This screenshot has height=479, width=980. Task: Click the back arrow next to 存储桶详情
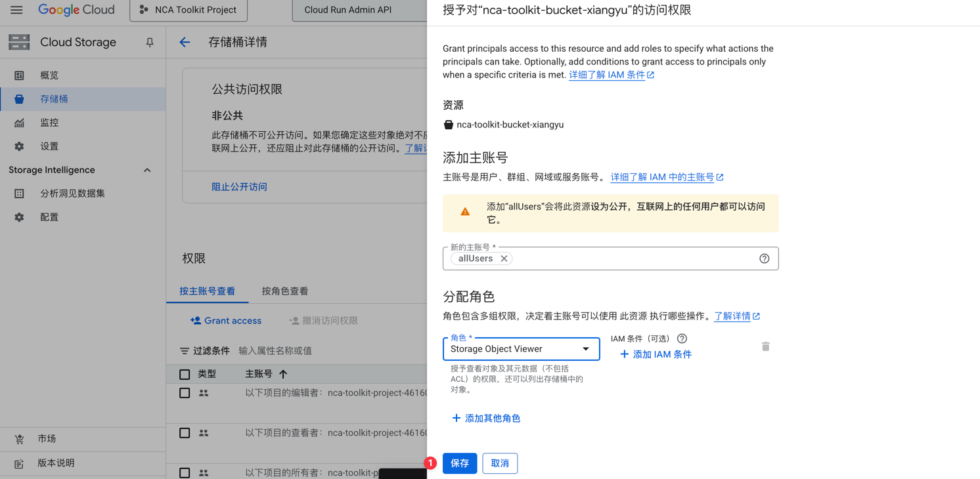[x=185, y=43]
